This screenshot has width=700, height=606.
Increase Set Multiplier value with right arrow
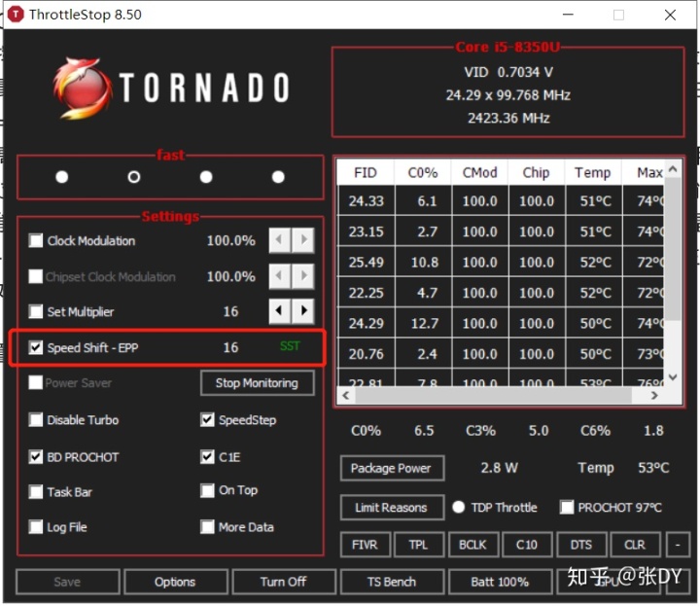point(303,311)
